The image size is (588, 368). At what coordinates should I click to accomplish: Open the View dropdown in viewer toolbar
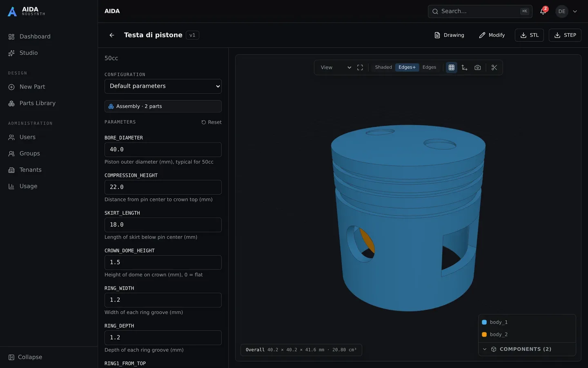pyautogui.click(x=335, y=67)
